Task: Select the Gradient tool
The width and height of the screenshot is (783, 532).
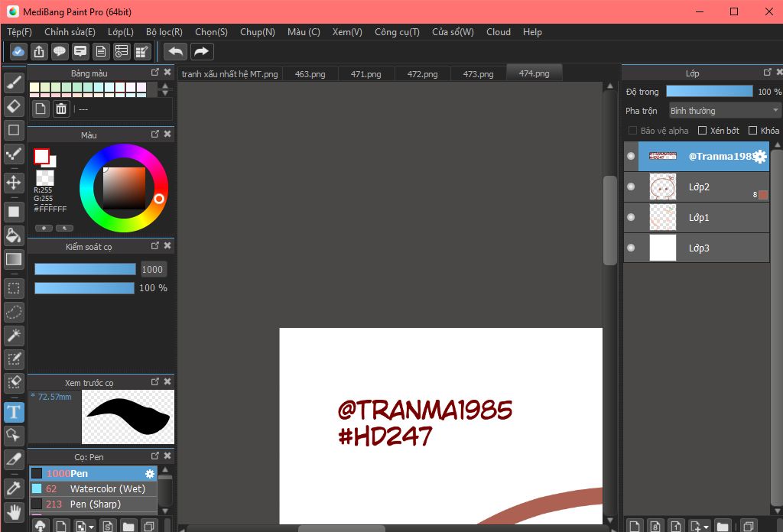Action: coord(14,260)
